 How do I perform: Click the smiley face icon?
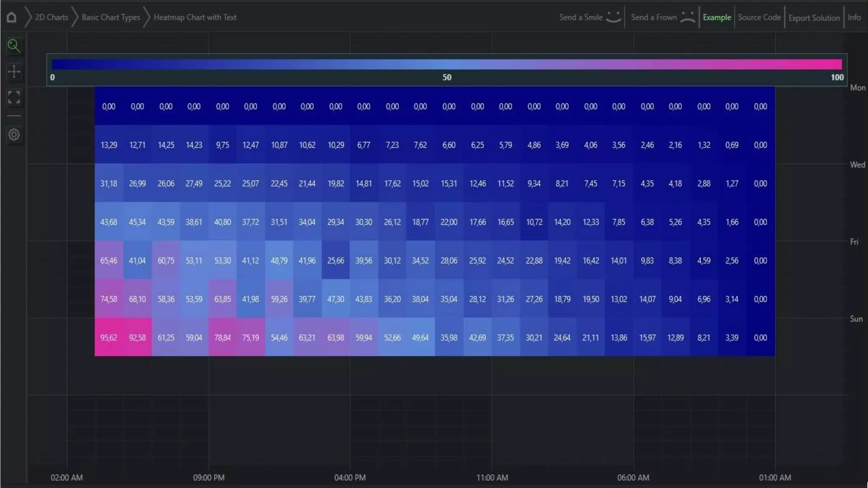[x=614, y=17]
